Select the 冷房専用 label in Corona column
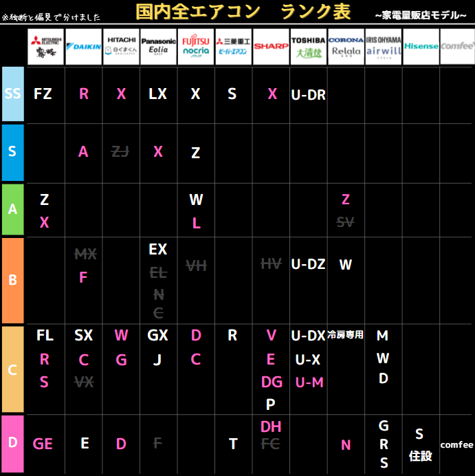Viewport: 475px width, 476px height. (x=346, y=335)
